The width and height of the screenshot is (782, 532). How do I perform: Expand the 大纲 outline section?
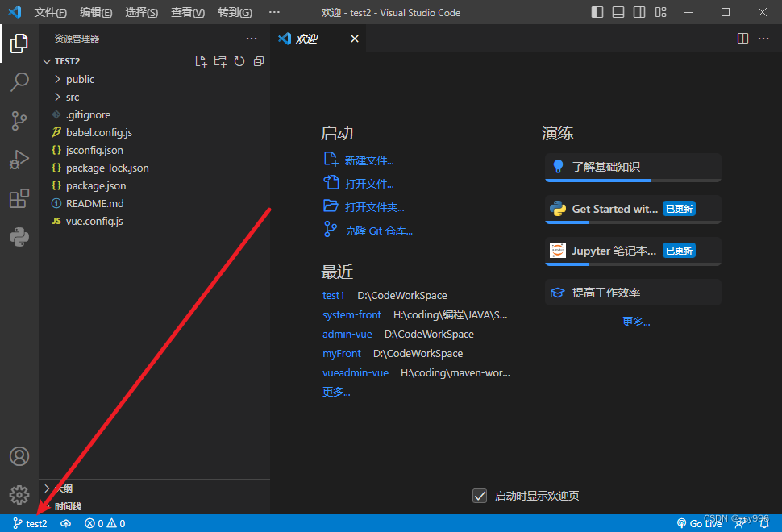click(x=155, y=488)
